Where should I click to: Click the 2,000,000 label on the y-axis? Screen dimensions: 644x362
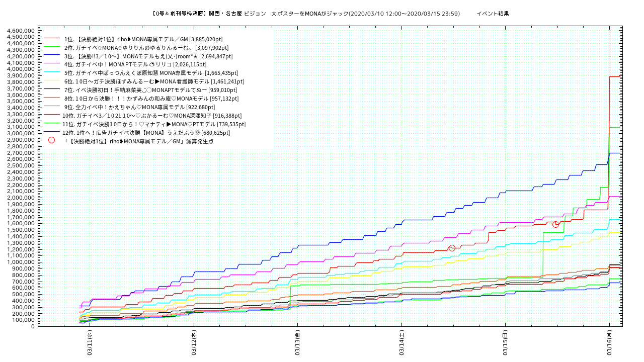pos(20,198)
